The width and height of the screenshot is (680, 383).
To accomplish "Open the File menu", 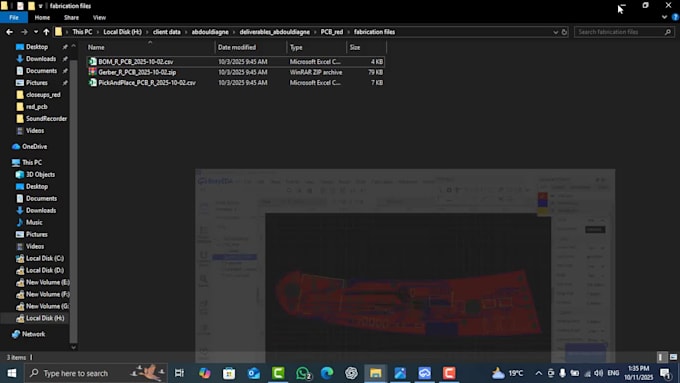I will click(x=14, y=17).
